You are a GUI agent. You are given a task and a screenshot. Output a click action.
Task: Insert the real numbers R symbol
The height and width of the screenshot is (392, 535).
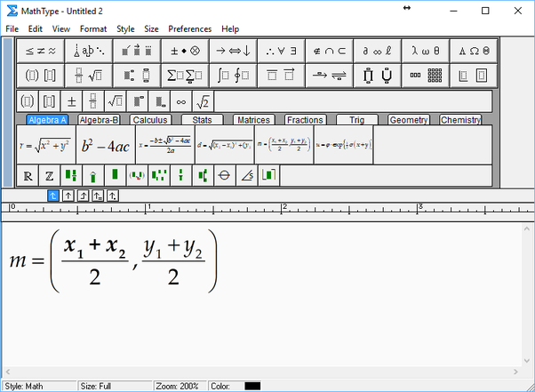point(28,176)
